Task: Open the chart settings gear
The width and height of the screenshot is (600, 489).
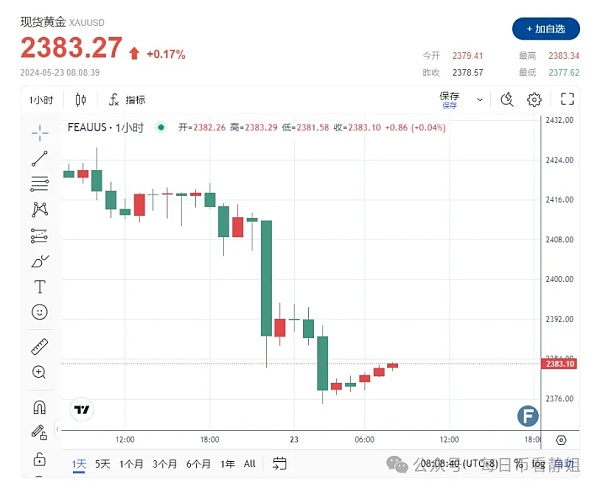Action: pos(535,99)
